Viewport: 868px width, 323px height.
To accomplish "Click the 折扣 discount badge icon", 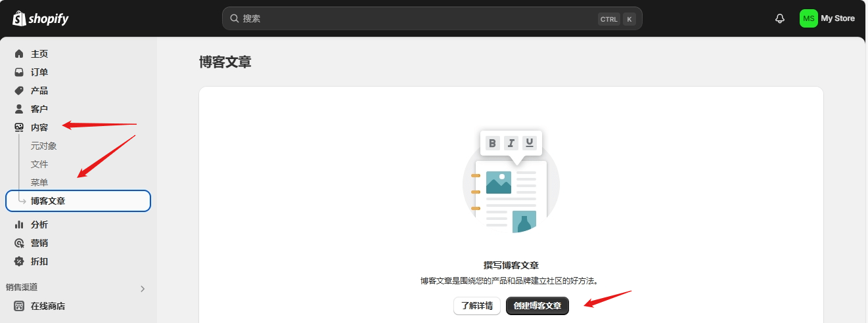I will (19, 261).
